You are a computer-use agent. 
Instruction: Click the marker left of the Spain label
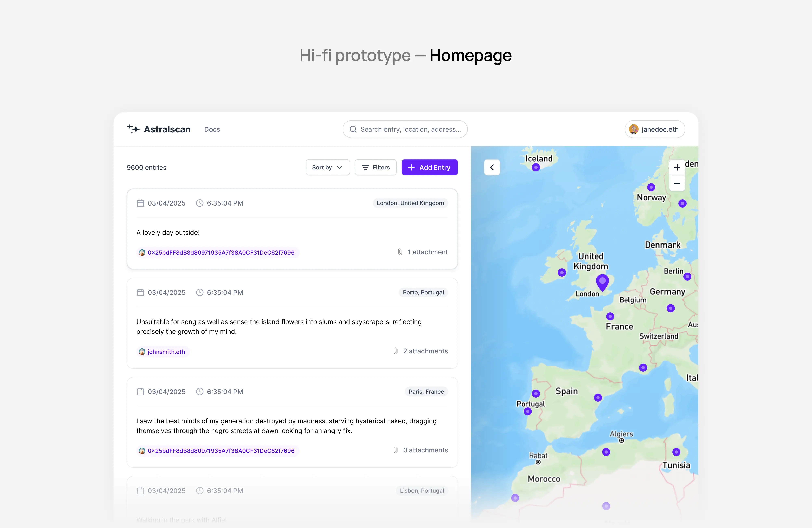536,394
